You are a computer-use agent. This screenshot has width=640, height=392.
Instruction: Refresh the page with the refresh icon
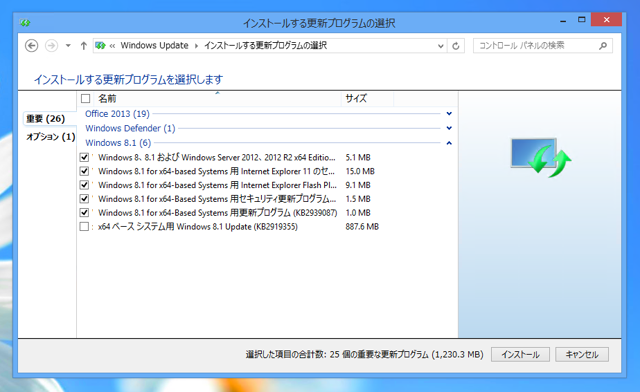456,46
